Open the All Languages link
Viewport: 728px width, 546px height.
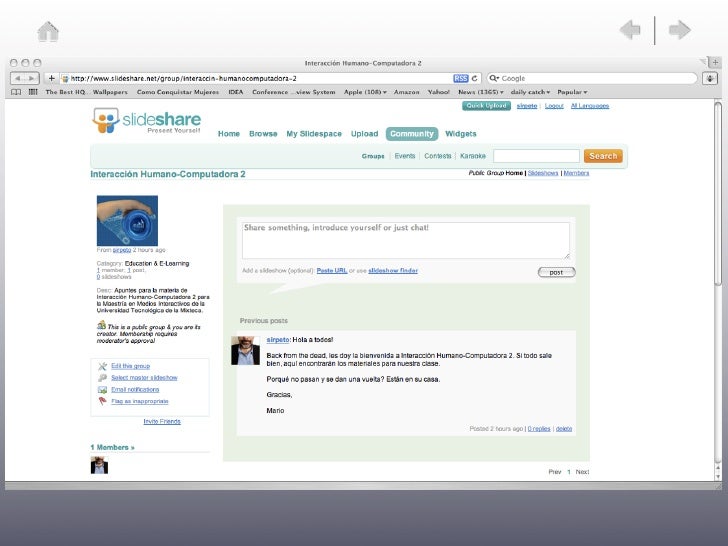(590, 106)
